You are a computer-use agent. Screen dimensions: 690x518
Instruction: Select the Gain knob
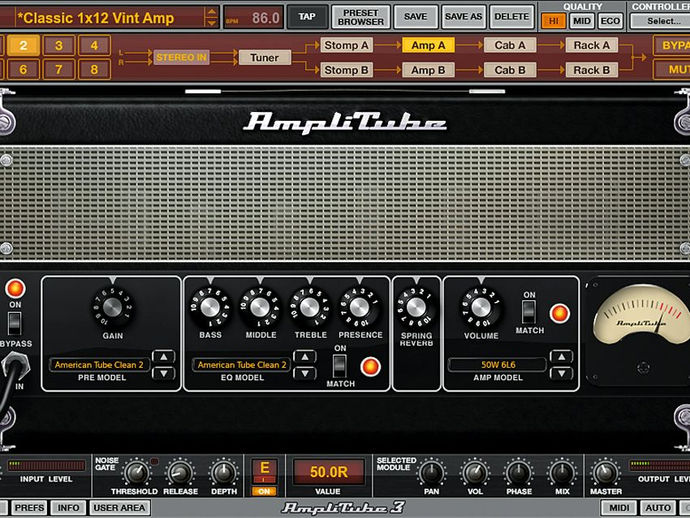point(112,307)
